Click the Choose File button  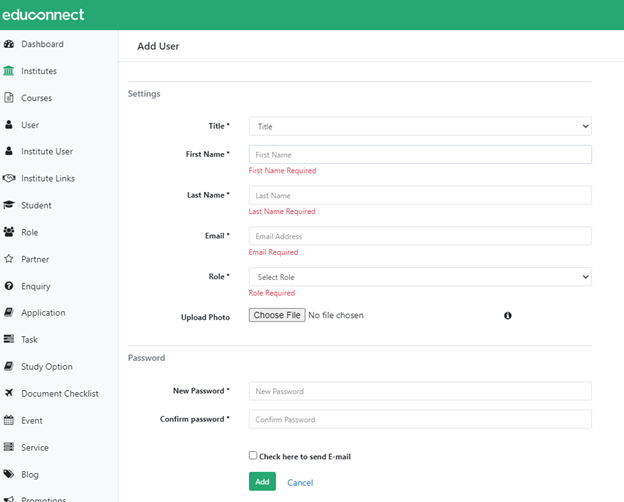pos(277,315)
